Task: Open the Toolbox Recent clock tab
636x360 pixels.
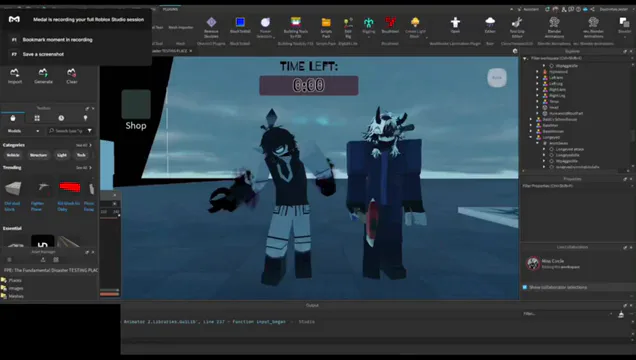Action: (x=61, y=118)
